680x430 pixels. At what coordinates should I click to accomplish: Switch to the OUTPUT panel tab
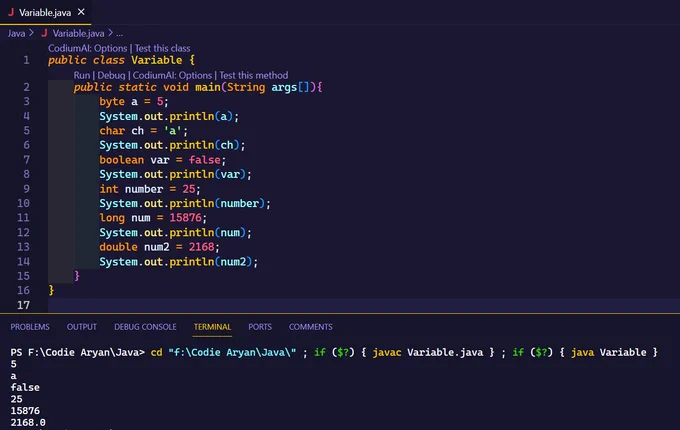pos(82,327)
